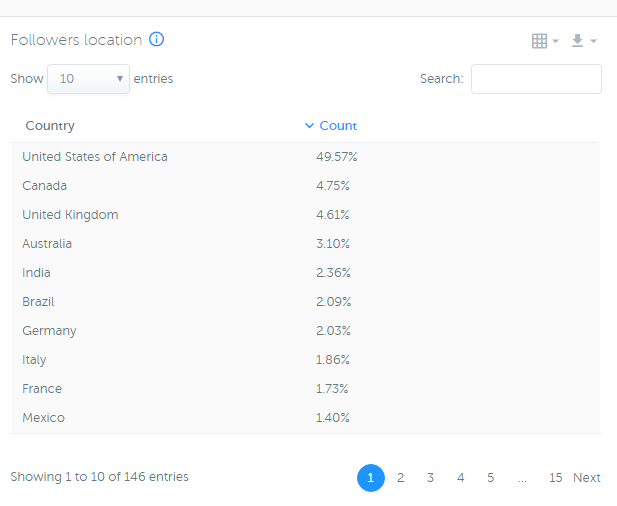Click the Mexico table row
Screen dimensions: 617x506
point(306,418)
